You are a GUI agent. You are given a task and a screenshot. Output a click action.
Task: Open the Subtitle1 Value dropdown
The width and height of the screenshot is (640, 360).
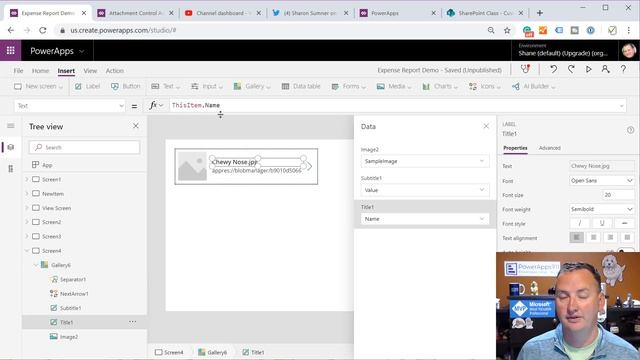click(x=424, y=190)
